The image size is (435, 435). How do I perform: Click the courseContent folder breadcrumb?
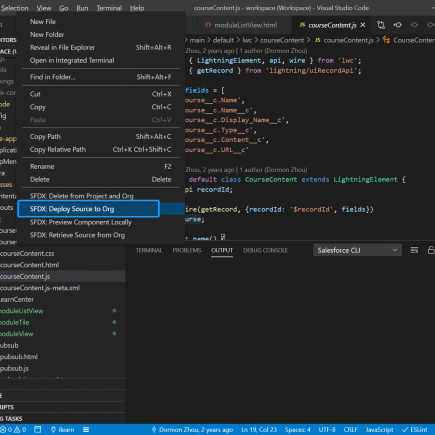pyautogui.click(x=282, y=40)
